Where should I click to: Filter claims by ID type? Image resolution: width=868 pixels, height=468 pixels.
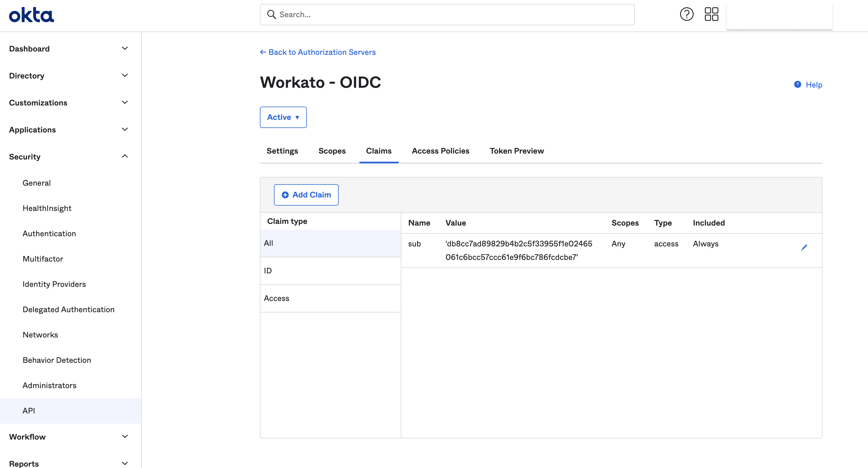pos(330,271)
